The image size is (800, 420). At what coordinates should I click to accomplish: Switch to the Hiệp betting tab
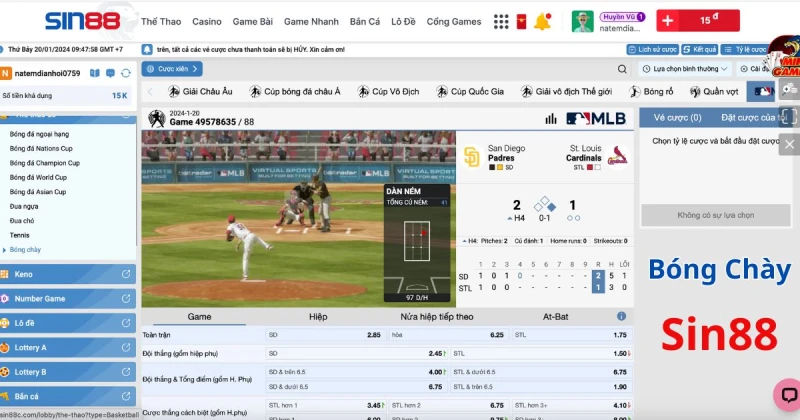coord(318,316)
